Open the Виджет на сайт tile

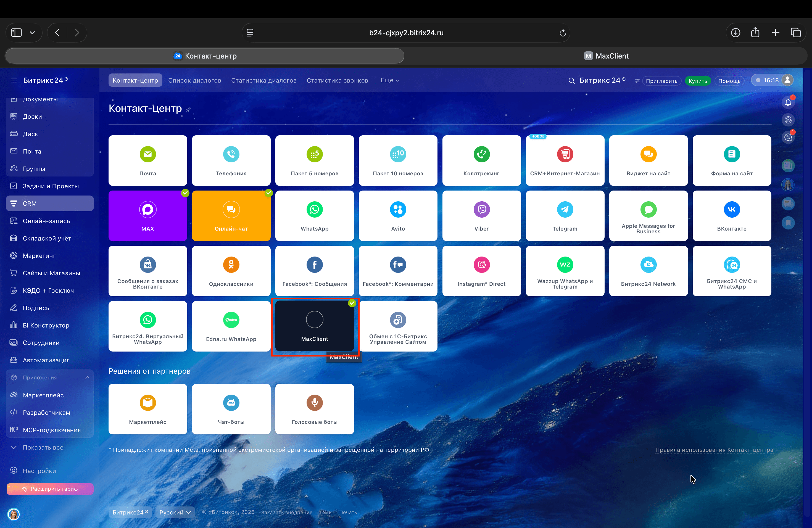click(x=648, y=160)
